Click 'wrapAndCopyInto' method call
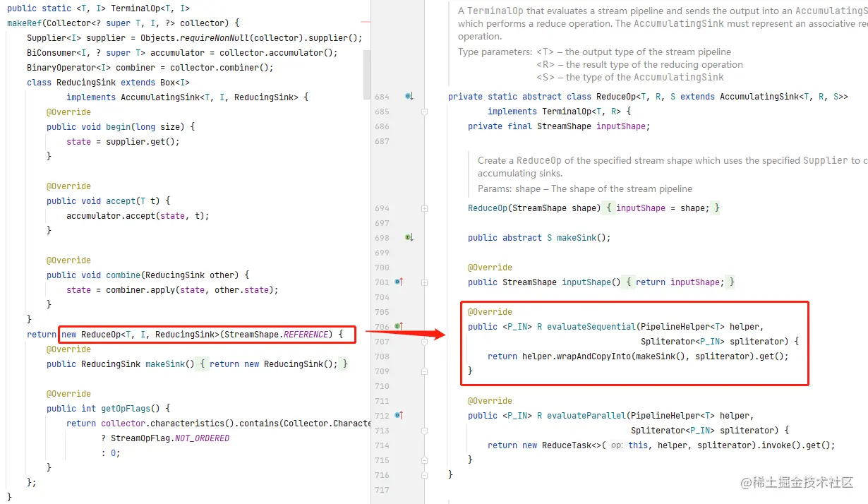 tap(593, 356)
